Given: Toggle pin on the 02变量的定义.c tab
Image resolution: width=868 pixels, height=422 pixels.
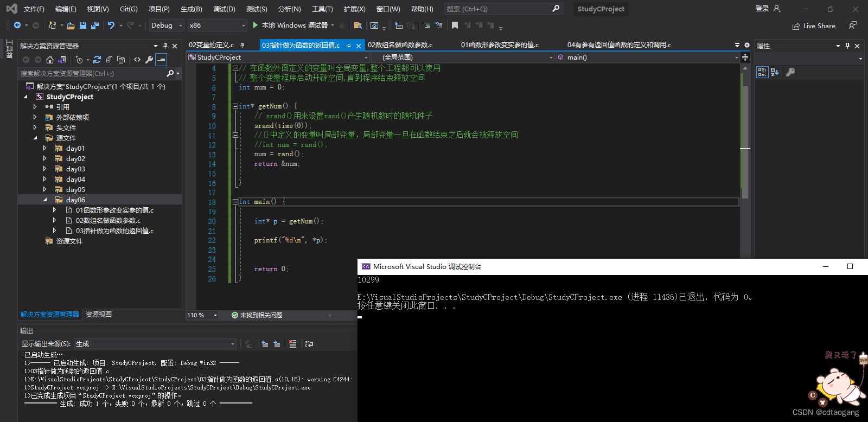Looking at the screenshot, I should 242,45.
